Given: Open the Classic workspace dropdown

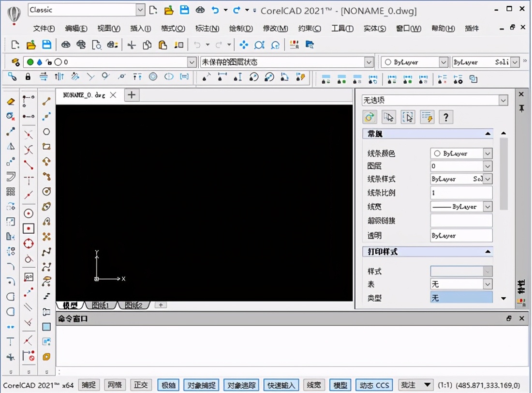Looking at the screenshot, I should pyautogui.click(x=140, y=10).
